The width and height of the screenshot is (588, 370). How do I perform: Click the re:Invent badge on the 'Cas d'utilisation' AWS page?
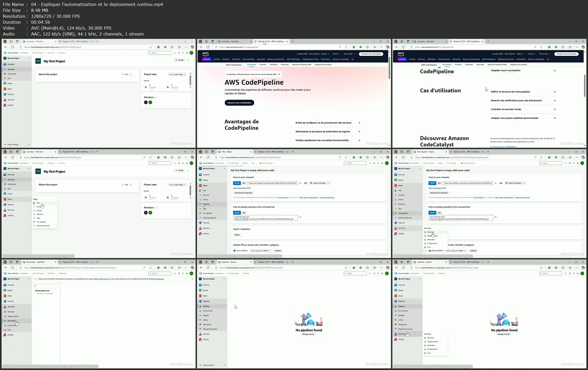[x=402, y=59]
